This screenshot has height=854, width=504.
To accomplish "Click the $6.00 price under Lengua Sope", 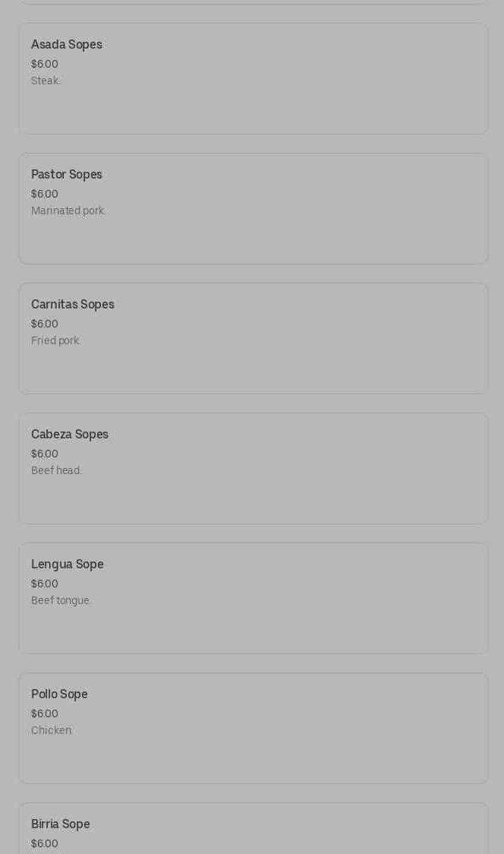I will coord(45,584).
